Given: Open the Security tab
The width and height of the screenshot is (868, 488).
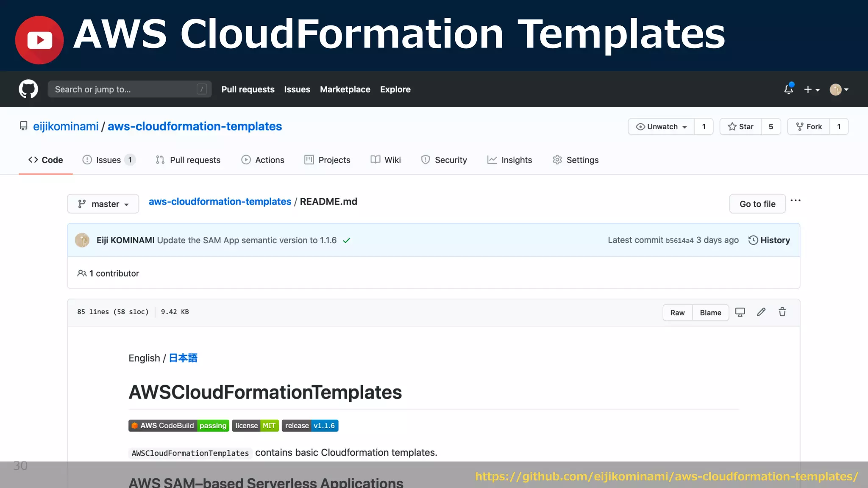Looking at the screenshot, I should [444, 160].
